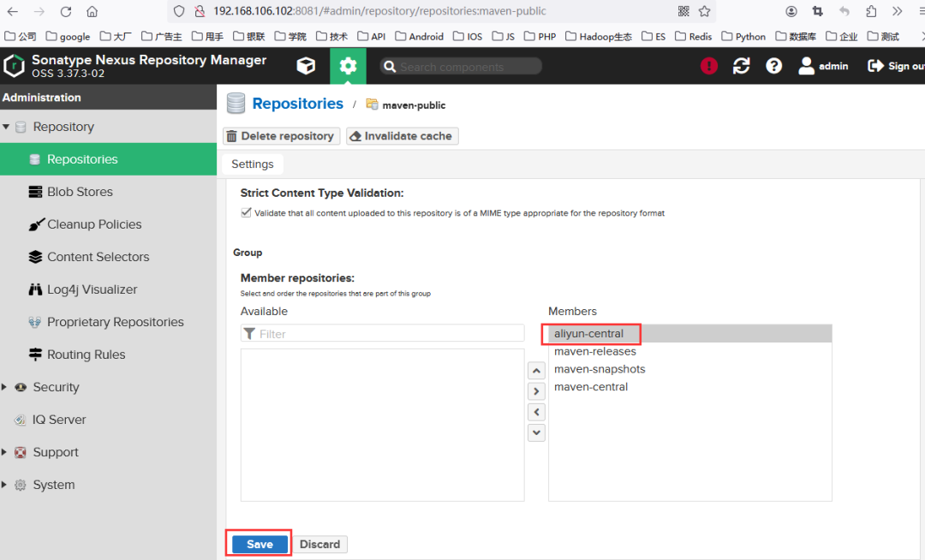Toggle Strict Content Type Validation checkbox
This screenshot has width=925, height=560.
tap(246, 213)
